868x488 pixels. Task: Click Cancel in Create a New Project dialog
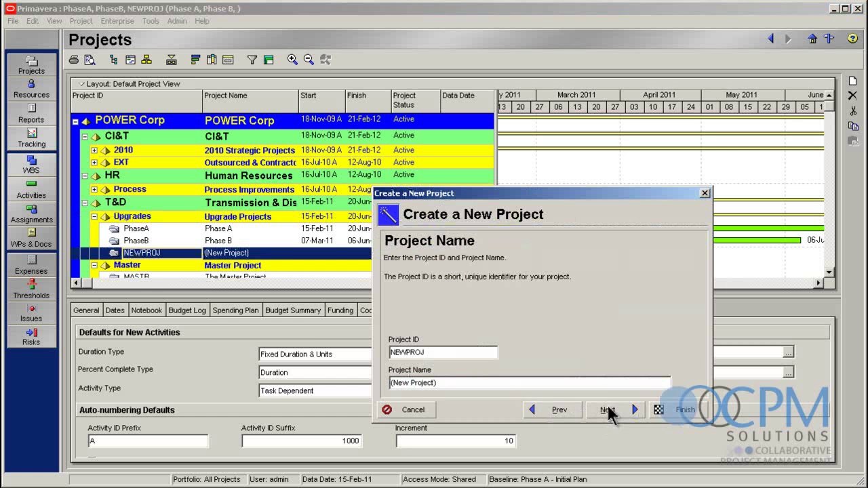(x=406, y=409)
